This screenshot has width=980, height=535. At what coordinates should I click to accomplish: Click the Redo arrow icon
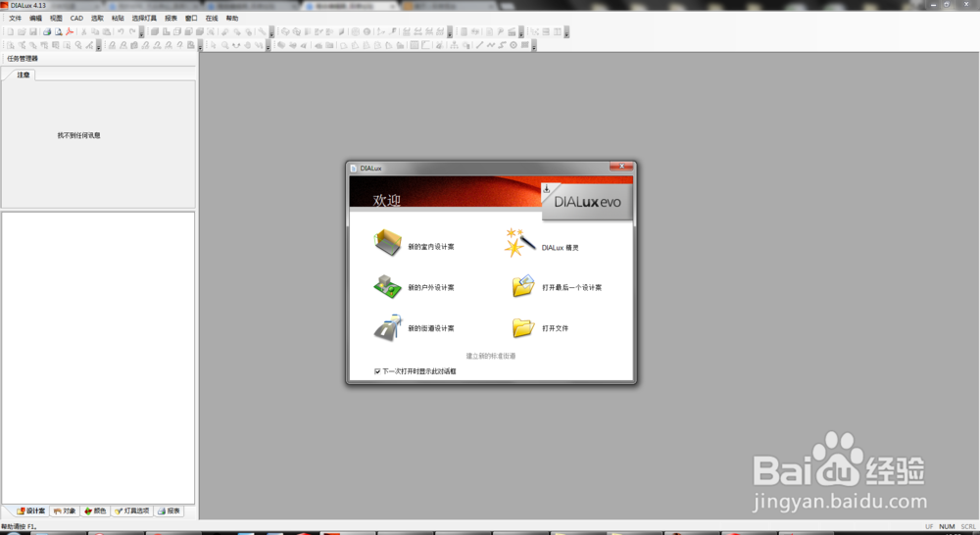[x=132, y=32]
